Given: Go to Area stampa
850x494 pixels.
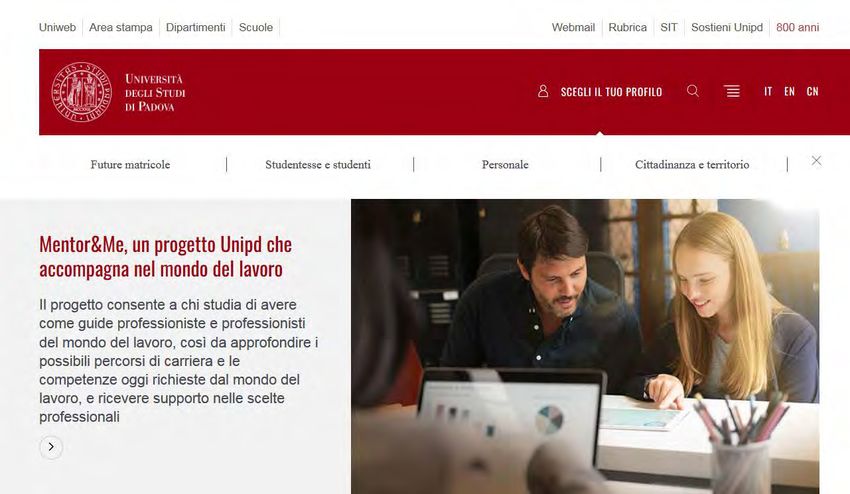Looking at the screenshot, I should coord(121,27).
